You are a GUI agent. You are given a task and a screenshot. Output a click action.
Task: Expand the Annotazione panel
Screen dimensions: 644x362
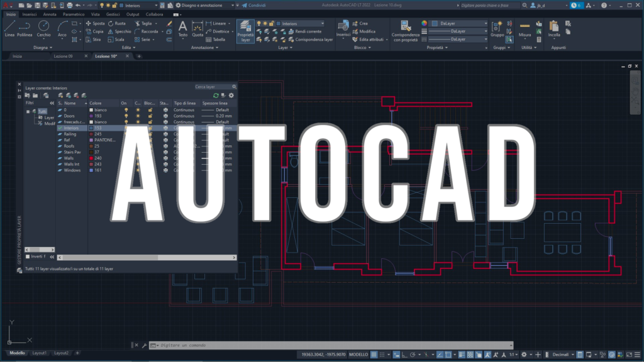click(x=204, y=48)
